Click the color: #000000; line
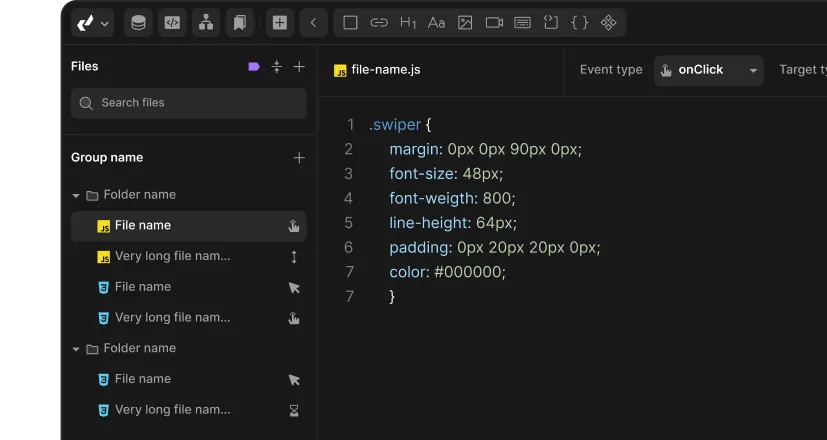The width and height of the screenshot is (827, 440). click(447, 272)
